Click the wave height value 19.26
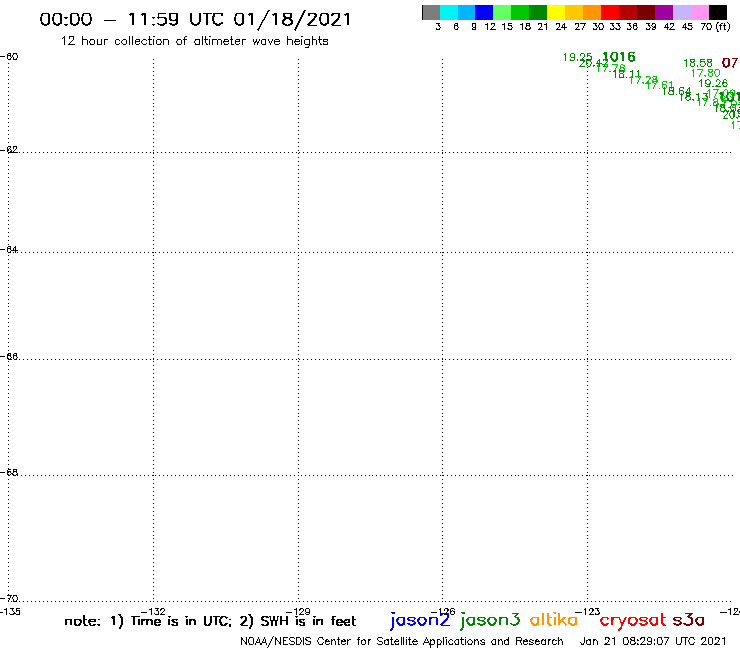Viewport: 740px width, 650px height. (713, 84)
